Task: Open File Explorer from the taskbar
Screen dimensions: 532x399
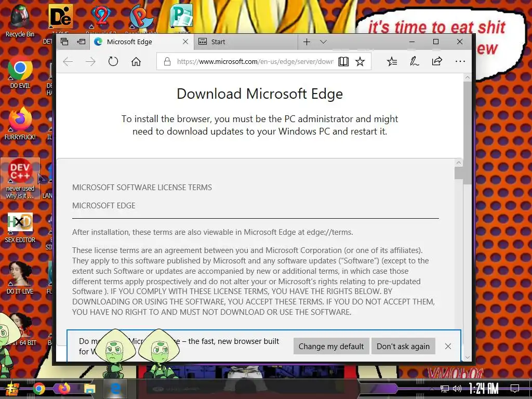Action: click(89, 389)
